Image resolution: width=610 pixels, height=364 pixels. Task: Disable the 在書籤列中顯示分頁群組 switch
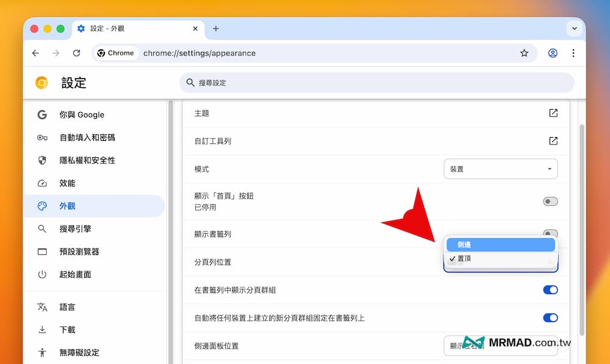(550, 290)
